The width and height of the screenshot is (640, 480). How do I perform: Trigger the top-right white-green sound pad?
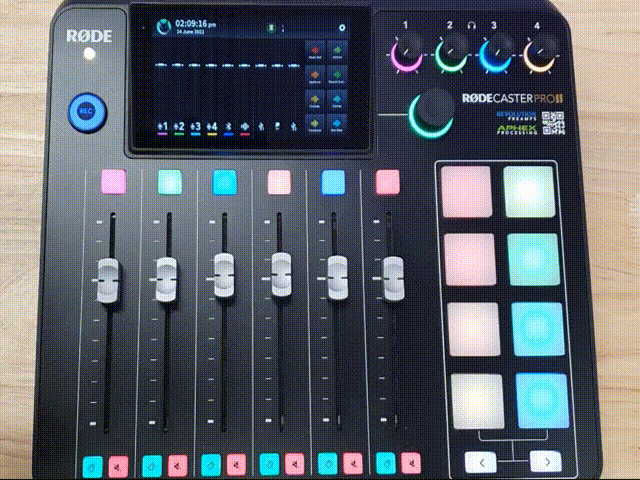(529, 191)
